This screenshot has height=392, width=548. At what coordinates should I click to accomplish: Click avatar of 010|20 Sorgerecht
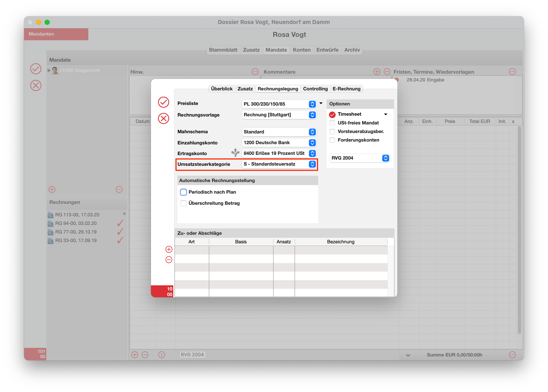click(x=55, y=70)
